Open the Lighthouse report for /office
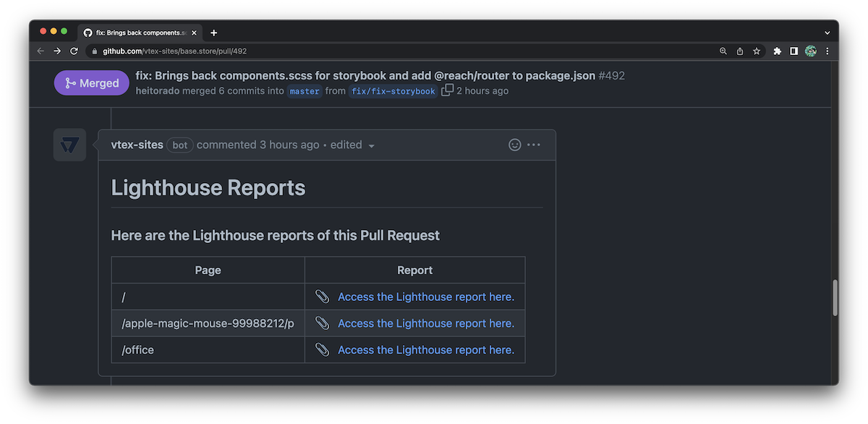868x424 pixels. point(426,349)
